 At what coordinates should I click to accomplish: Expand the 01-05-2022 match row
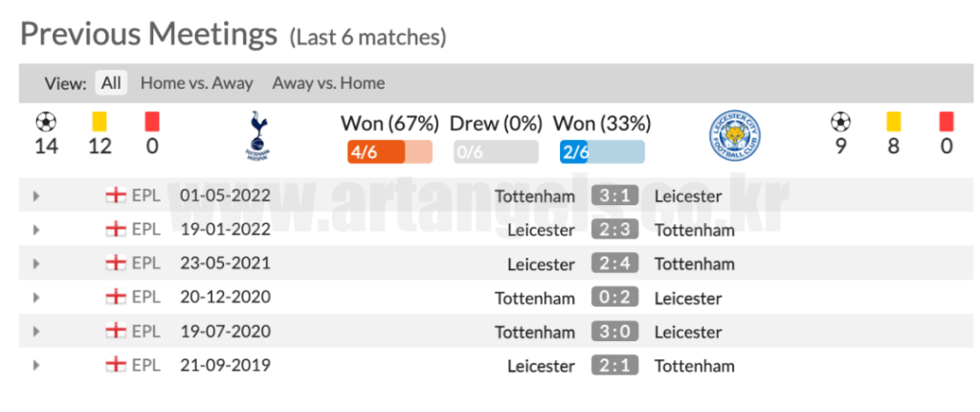(36, 196)
